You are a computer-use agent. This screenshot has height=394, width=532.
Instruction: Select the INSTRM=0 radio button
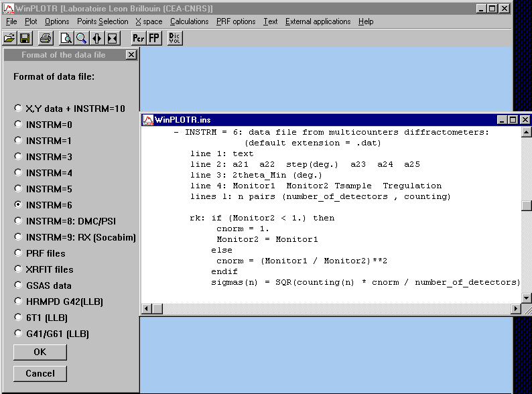coord(18,125)
